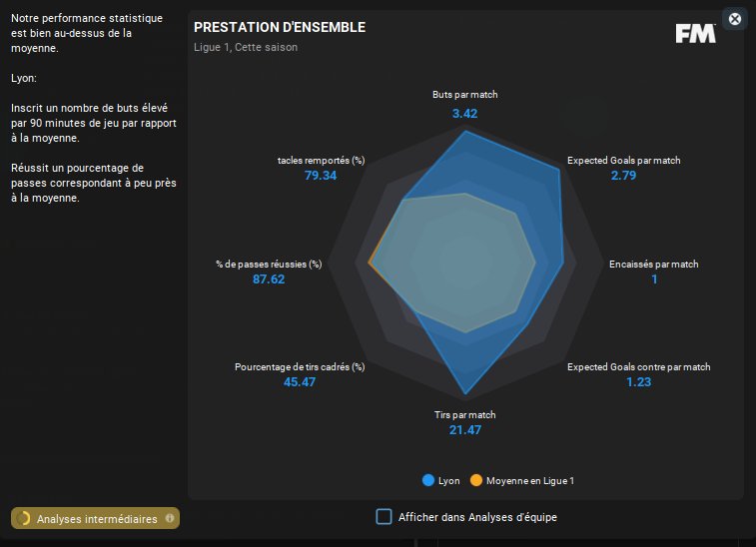Click Expected Goals contre par match label
756x547 pixels.
(x=639, y=367)
